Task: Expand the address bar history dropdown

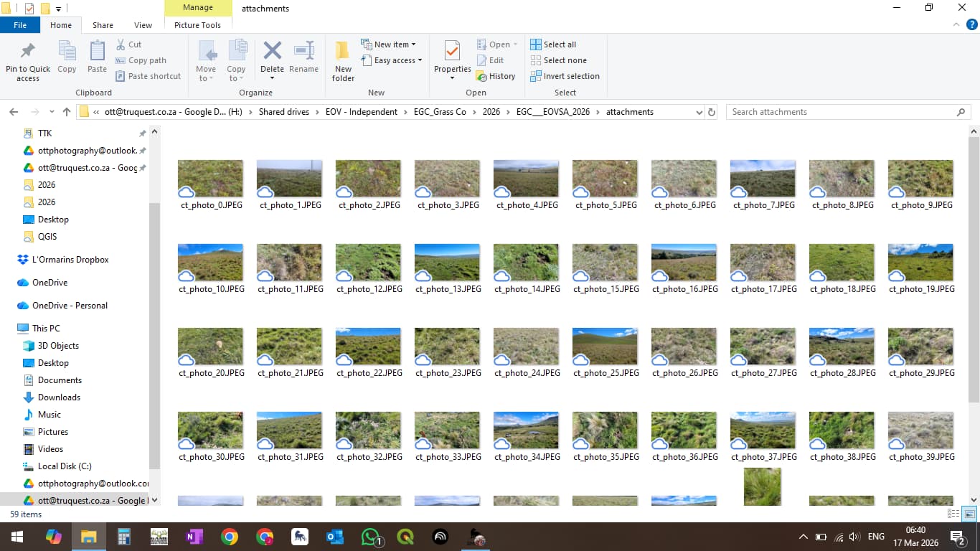Action: (x=699, y=112)
